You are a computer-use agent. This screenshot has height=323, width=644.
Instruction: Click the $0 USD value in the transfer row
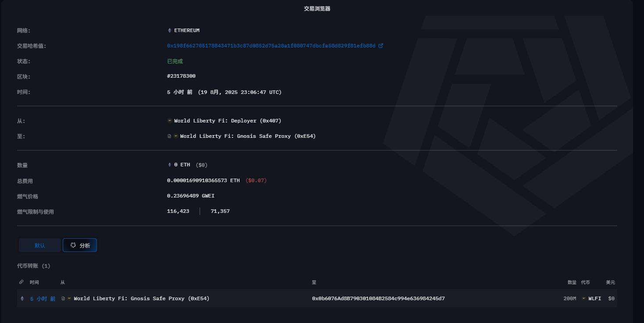coord(612,298)
